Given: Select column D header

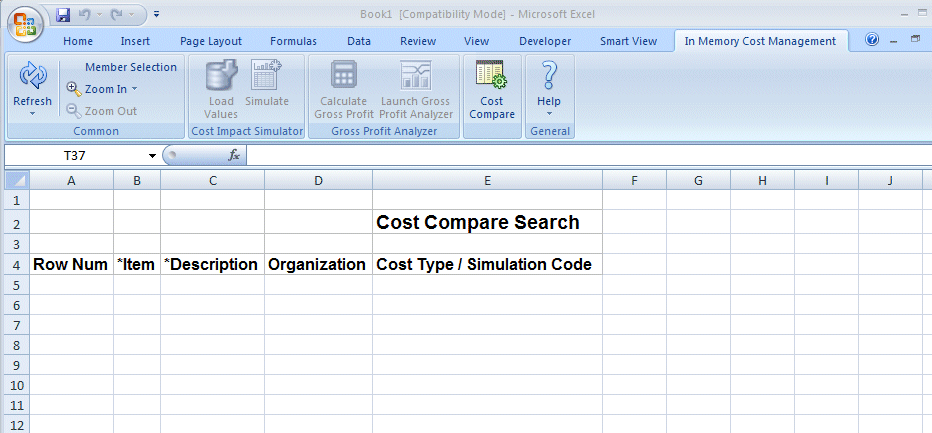Looking at the screenshot, I should (x=319, y=181).
